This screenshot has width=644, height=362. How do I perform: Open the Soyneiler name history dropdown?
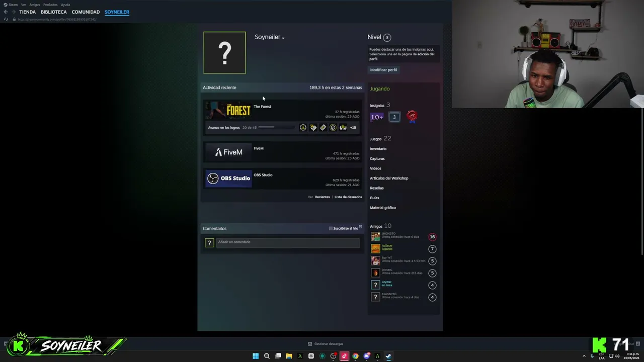(283, 38)
